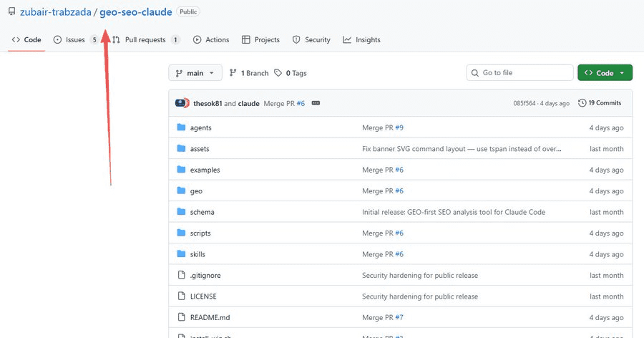The width and height of the screenshot is (644, 338).
Task: Open PR #6 link in scripts row
Action: [x=399, y=233]
